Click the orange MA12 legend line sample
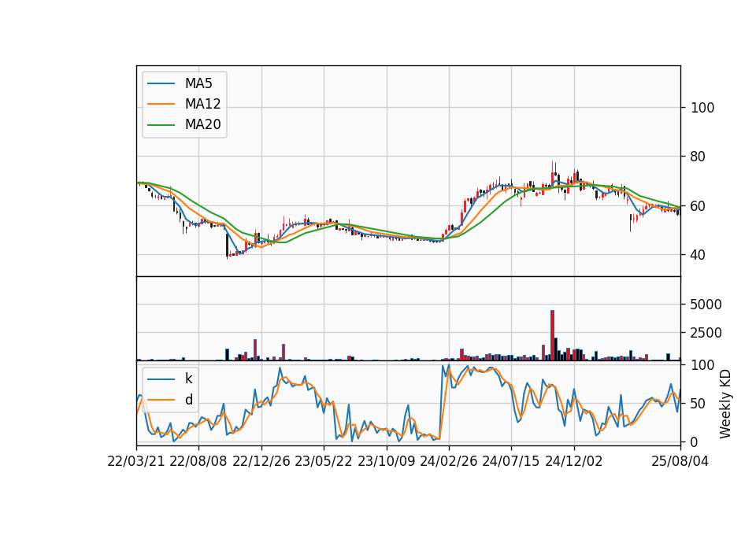The width and height of the screenshot is (756, 543). tap(161, 104)
